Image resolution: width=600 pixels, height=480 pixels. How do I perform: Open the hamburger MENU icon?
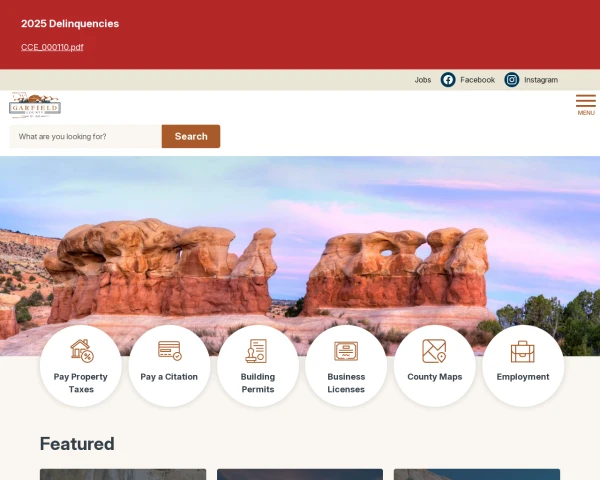[586, 101]
